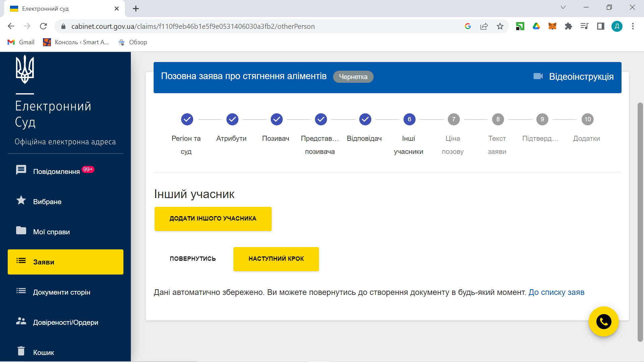Screen dimensions: 644x362
Task: Follow the До списку заяв link
Action: pyautogui.click(x=556, y=292)
